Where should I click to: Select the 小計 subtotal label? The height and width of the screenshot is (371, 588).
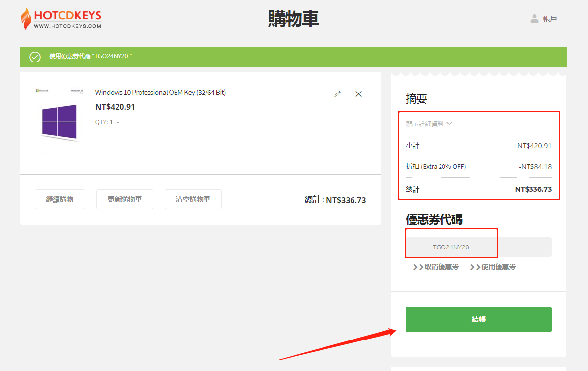(412, 145)
